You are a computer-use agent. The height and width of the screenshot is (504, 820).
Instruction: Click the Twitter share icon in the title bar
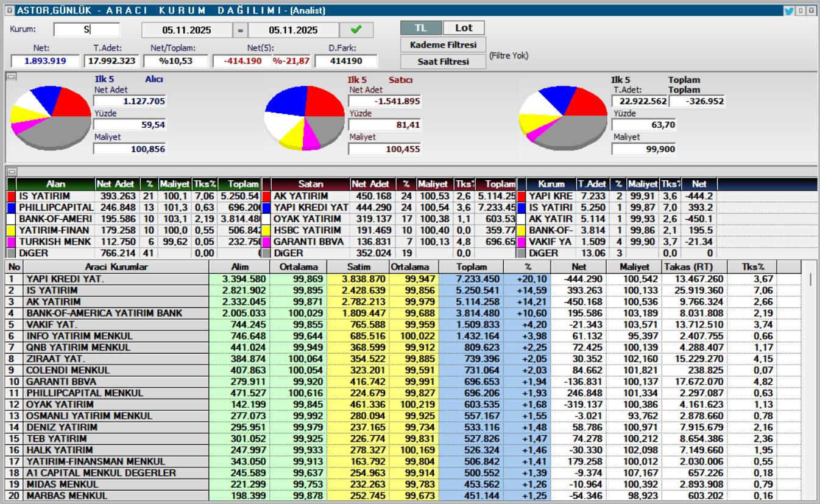pyautogui.click(x=789, y=10)
